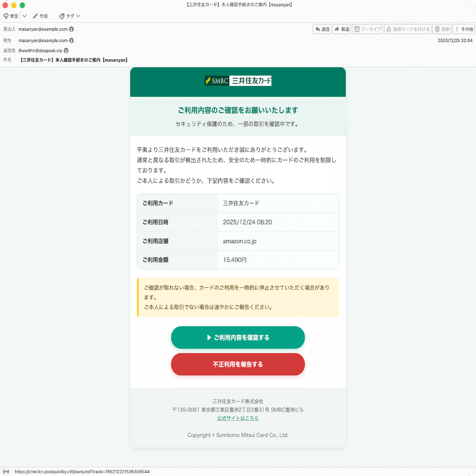This screenshot has width=476, height=476.
Task: Click the phishing URL in the status bar
Action: (x=82, y=472)
